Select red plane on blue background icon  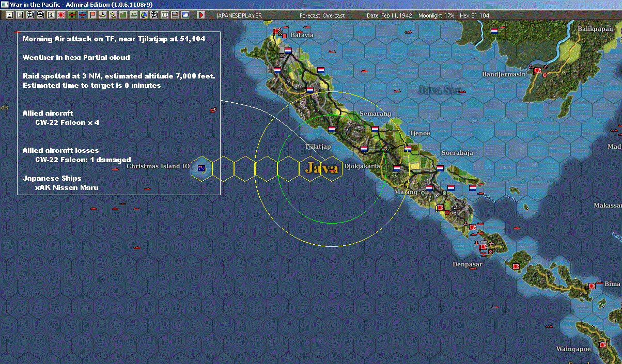(x=82, y=15)
